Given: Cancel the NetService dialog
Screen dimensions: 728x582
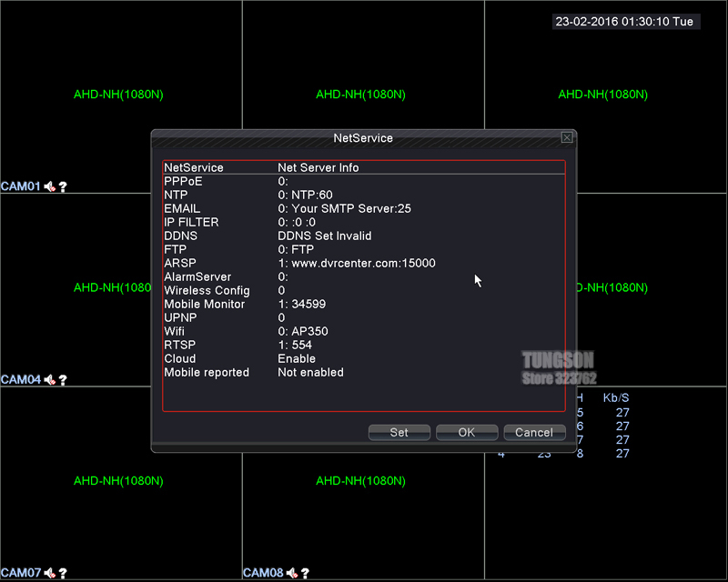Looking at the screenshot, I should 534,433.
